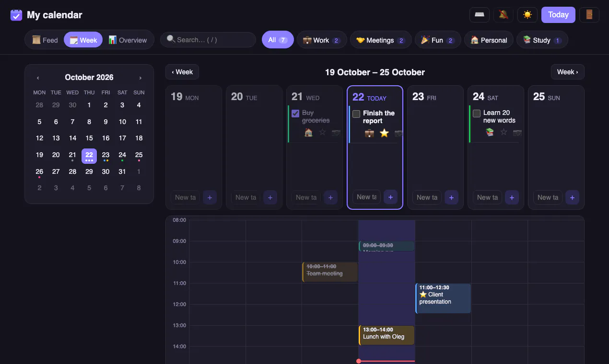This screenshot has height=364, width=609.
Task: Mark Finish the report as done
Action: [356, 114]
